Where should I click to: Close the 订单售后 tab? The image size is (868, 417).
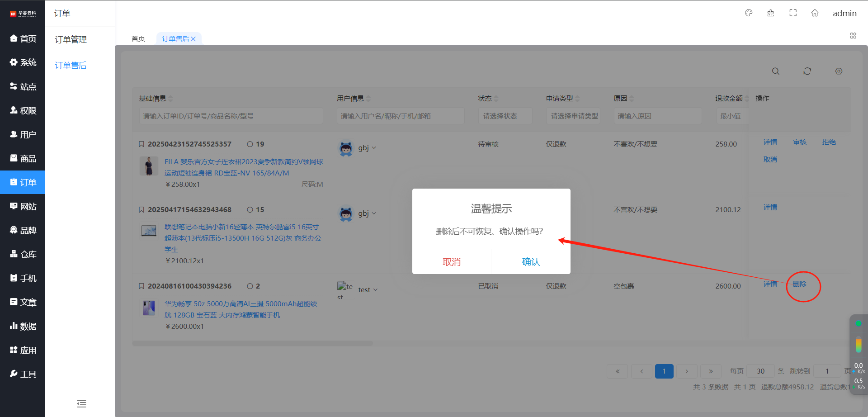point(193,39)
